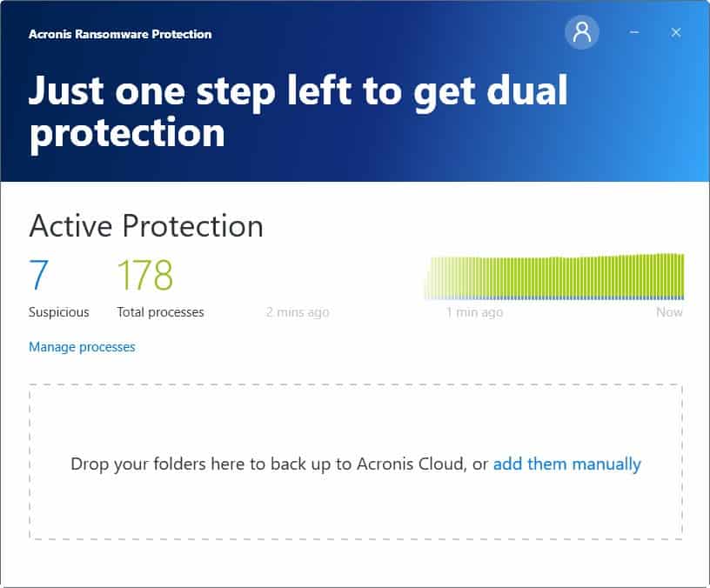Open the Manage processes link
This screenshot has height=588, width=710.
(x=82, y=347)
